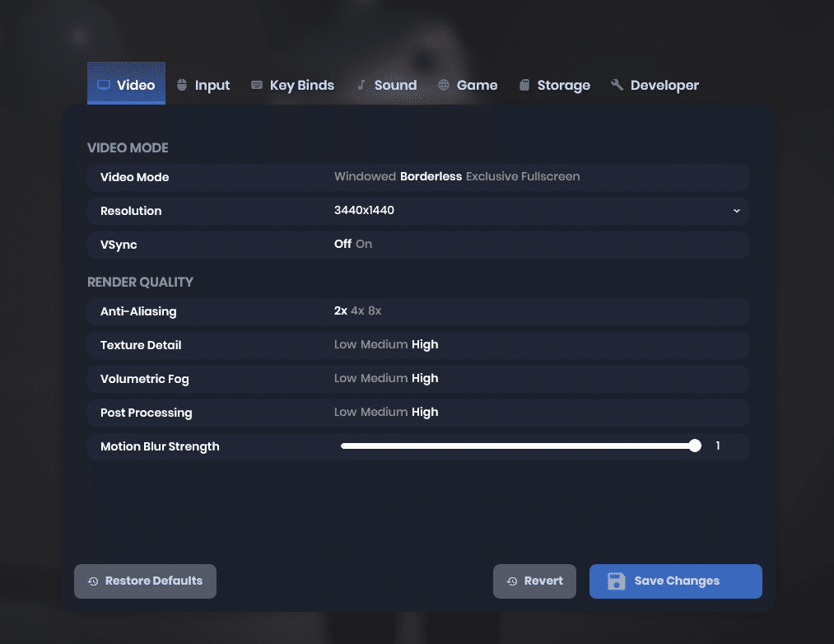This screenshot has height=644, width=834.
Task: Click Save Changes button
Action: coord(675,581)
